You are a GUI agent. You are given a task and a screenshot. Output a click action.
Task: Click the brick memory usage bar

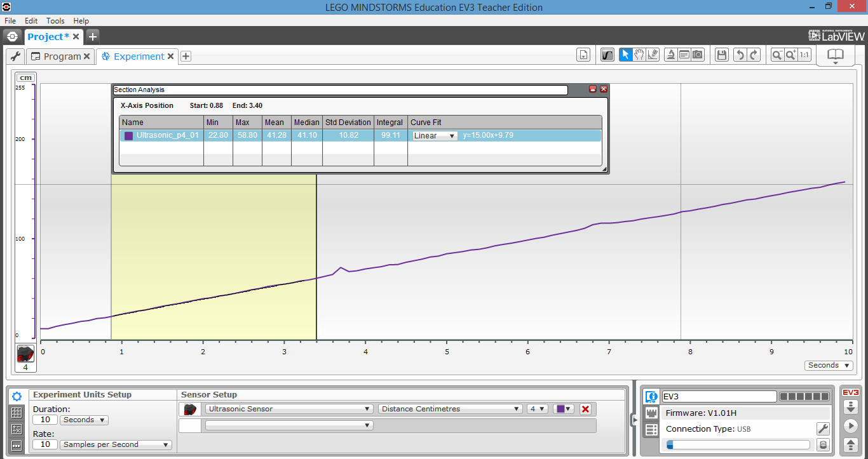pos(738,445)
